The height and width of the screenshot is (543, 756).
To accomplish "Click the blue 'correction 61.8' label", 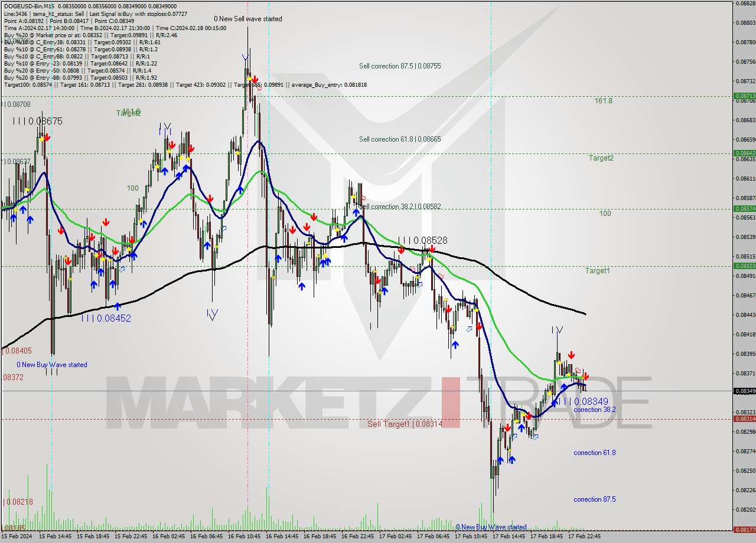I will coord(595,453).
